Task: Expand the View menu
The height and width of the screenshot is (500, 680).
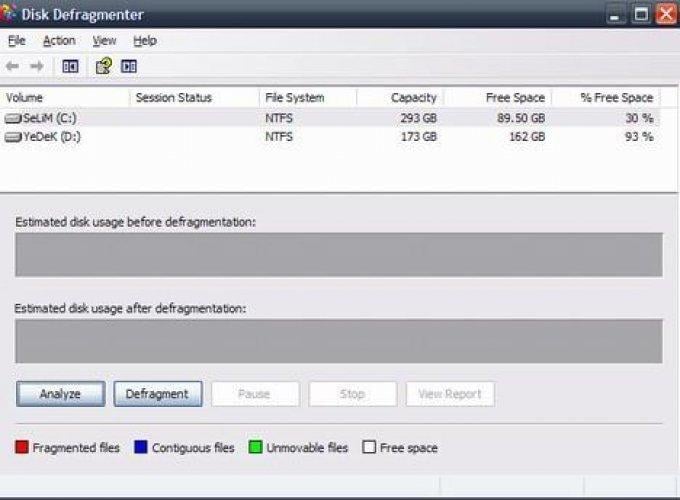Action: click(x=104, y=41)
